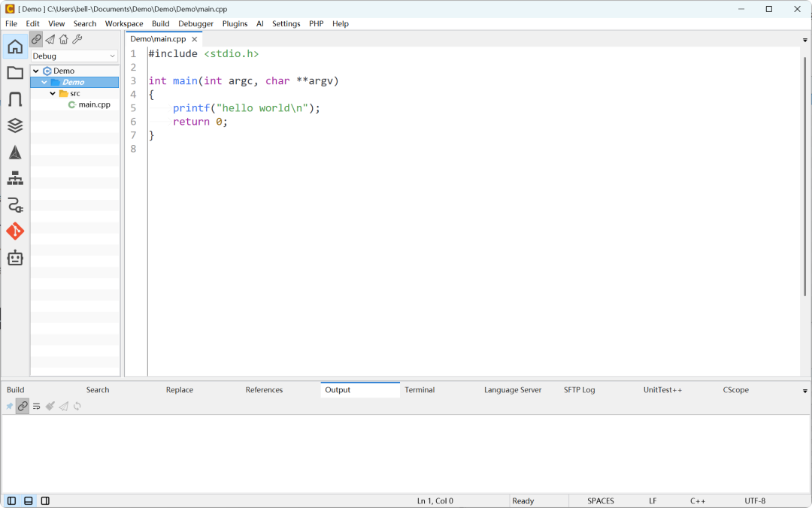Click the robot AI chat sidebar icon

15,258
